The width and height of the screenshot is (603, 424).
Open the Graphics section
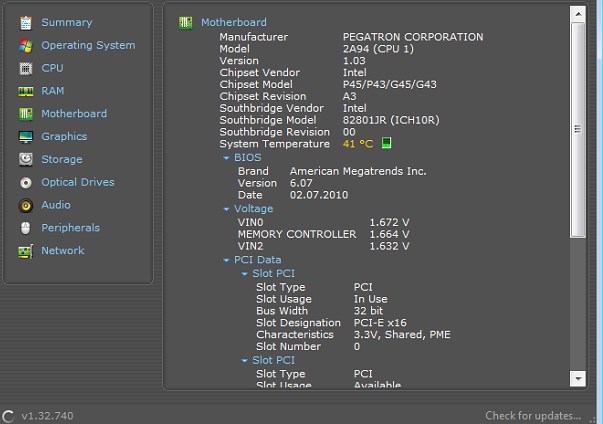click(64, 136)
